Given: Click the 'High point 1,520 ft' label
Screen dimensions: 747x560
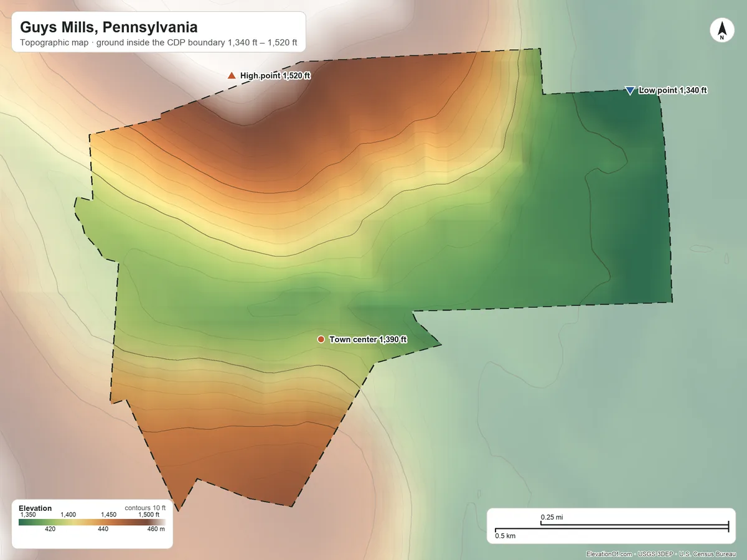Looking at the screenshot, I should (x=275, y=75).
